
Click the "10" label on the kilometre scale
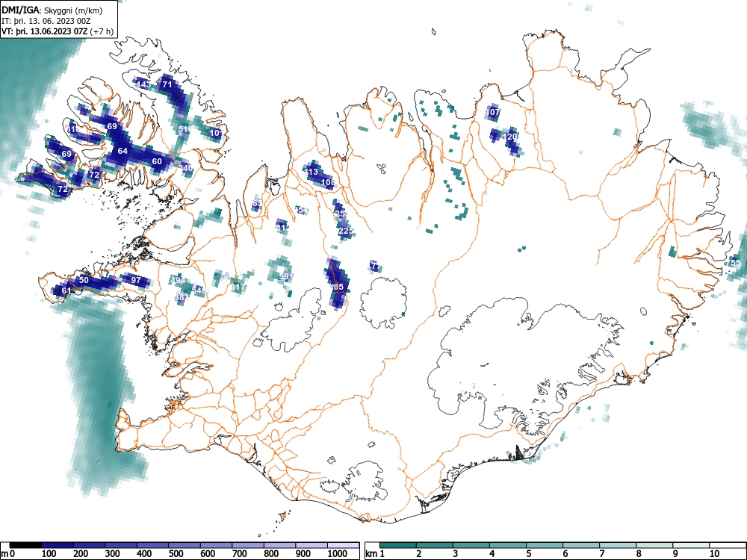tap(714, 554)
